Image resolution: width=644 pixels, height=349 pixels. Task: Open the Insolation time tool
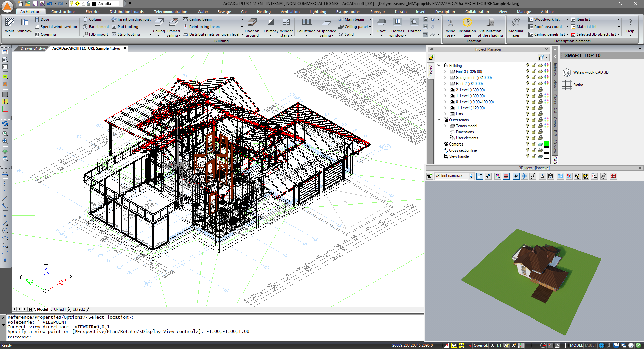coord(467,27)
